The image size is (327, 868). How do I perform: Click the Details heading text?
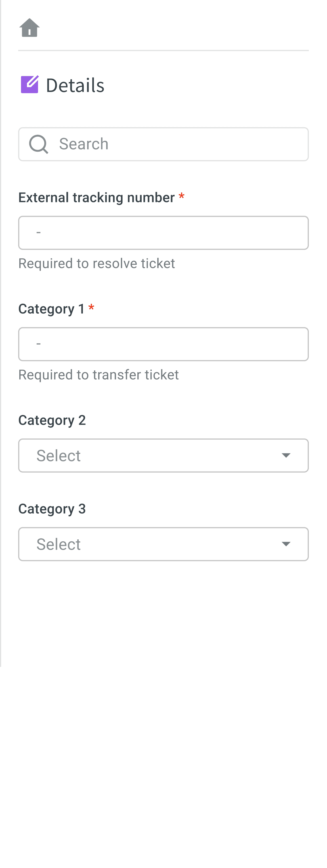click(75, 85)
